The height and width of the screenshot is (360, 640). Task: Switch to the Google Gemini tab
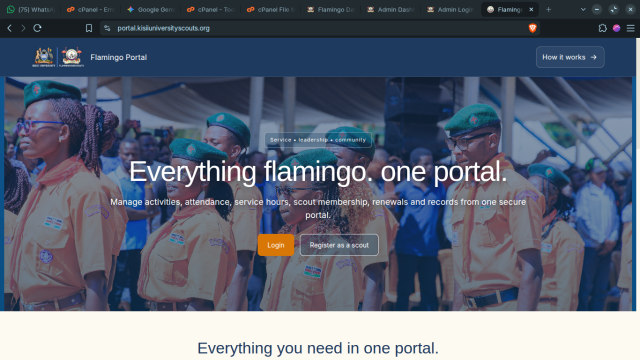pyautogui.click(x=151, y=9)
